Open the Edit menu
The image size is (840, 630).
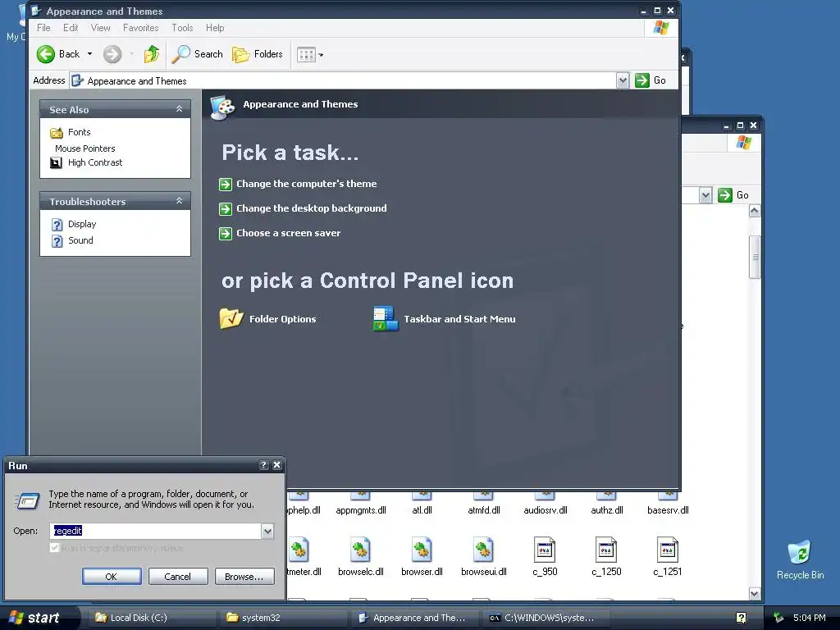point(71,28)
